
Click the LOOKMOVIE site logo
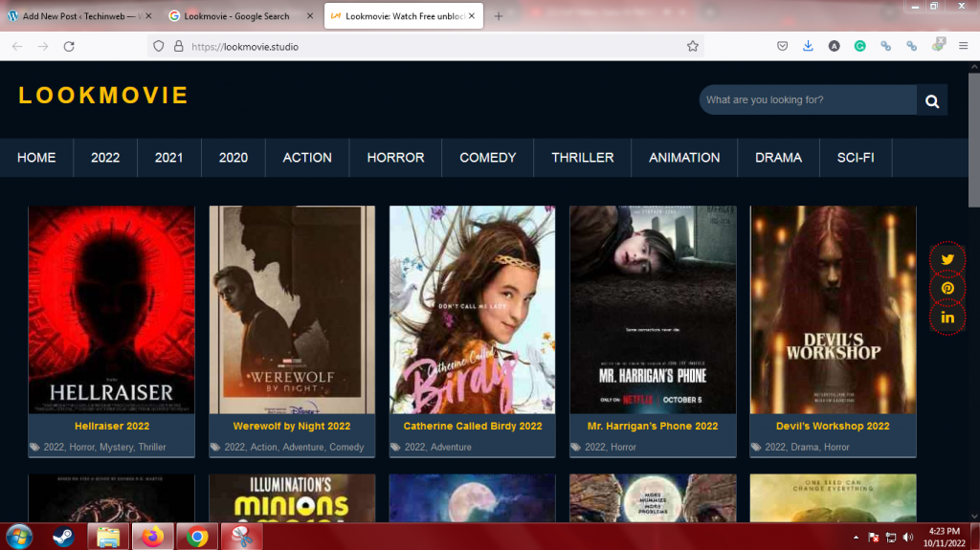pos(103,96)
